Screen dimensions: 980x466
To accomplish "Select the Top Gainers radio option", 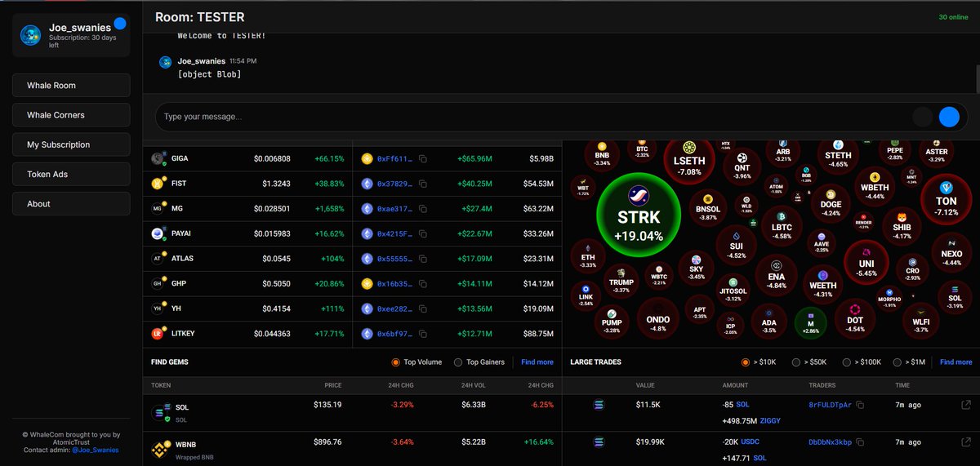I will coord(459,362).
